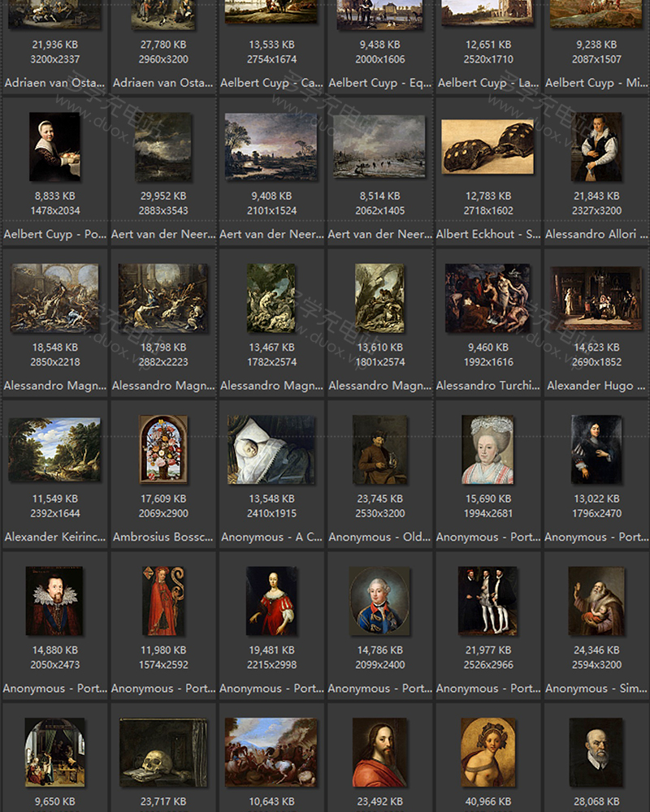
Task: Select the Alessandro Turchi painting thumbnail
Action: click(x=487, y=298)
